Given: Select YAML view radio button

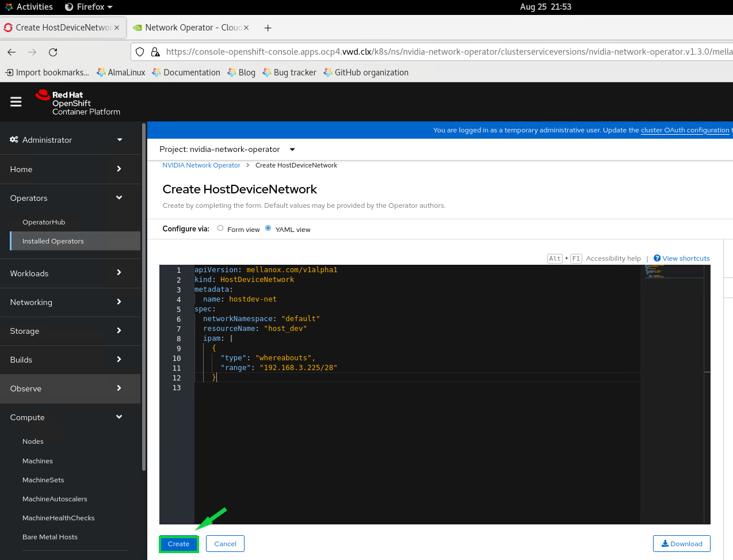Looking at the screenshot, I should click(x=268, y=228).
